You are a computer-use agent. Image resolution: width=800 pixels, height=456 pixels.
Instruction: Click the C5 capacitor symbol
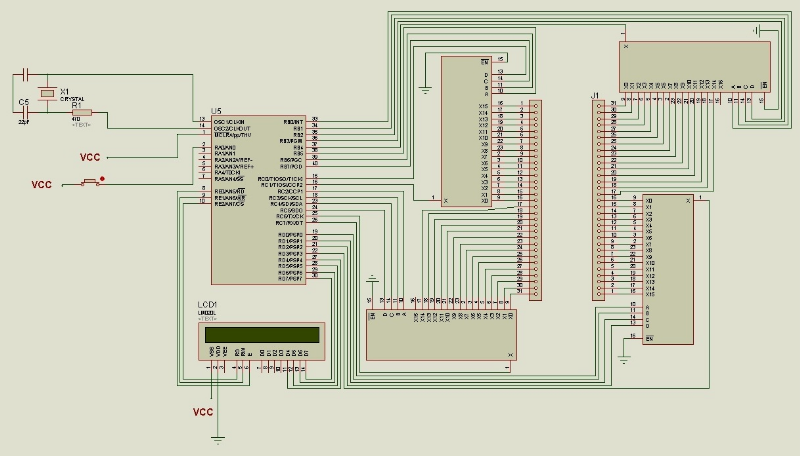[24, 112]
